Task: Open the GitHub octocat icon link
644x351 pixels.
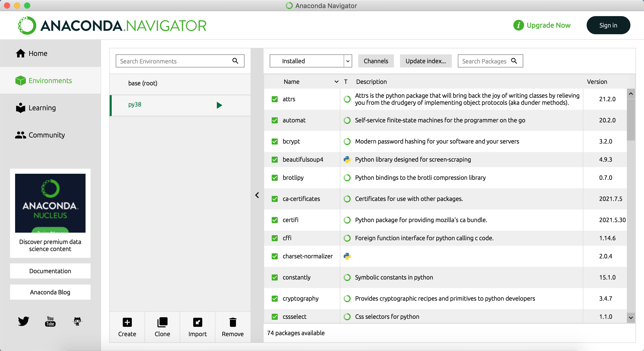Action: (x=77, y=321)
